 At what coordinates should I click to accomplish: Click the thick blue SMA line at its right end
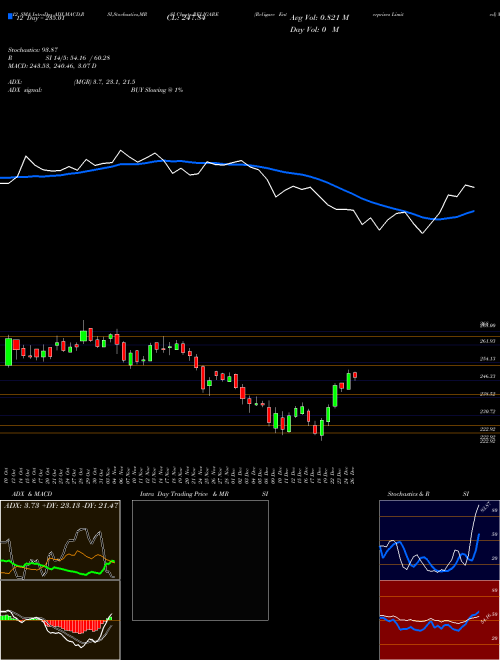coord(473,211)
